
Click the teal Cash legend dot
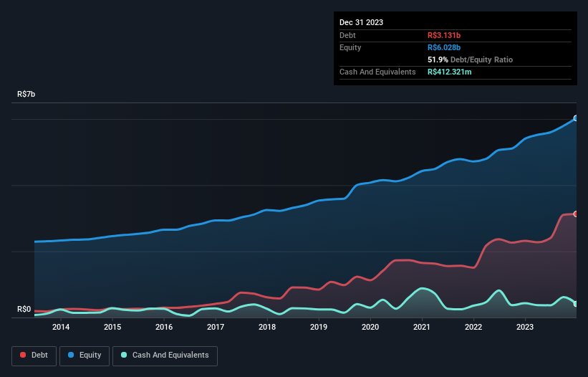(x=124, y=355)
